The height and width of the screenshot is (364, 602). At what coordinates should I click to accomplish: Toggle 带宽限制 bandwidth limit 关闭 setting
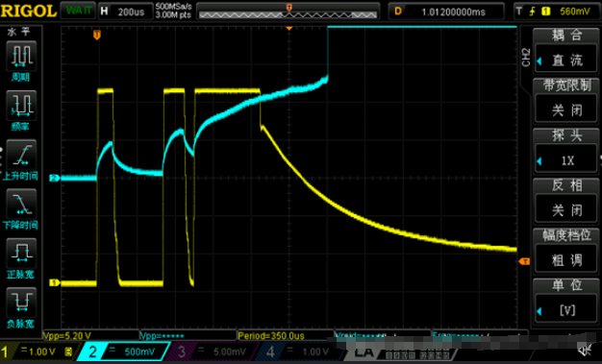tap(566, 110)
